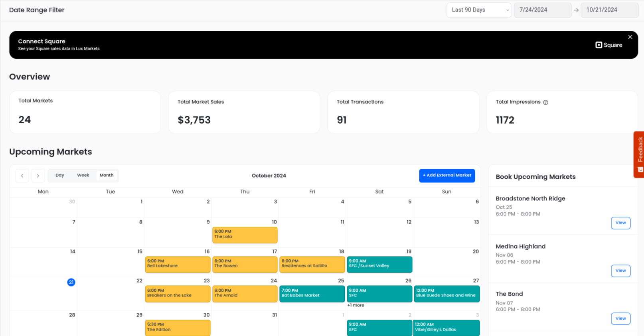Click the Total Impressions help icon
The width and height of the screenshot is (644, 336).
coord(545,103)
